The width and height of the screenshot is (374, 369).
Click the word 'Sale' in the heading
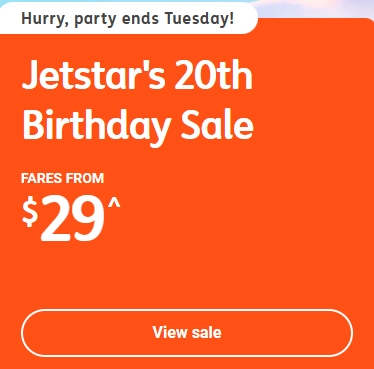pos(217,124)
